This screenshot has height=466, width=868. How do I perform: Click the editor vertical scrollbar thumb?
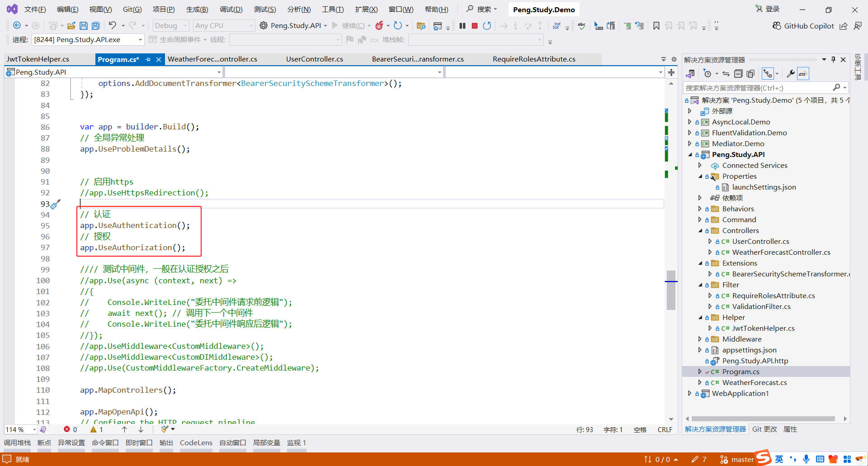coord(671,290)
